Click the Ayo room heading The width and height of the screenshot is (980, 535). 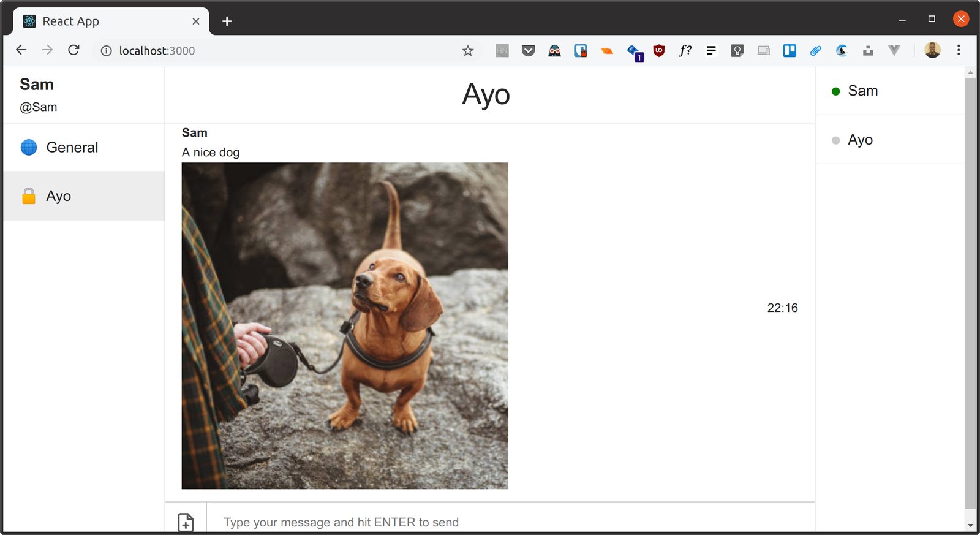click(486, 95)
